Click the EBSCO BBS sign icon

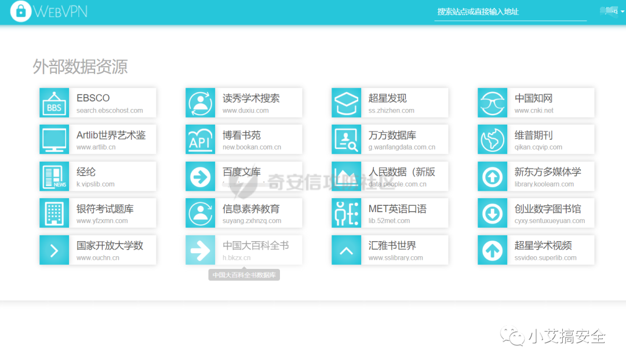pos(54,103)
